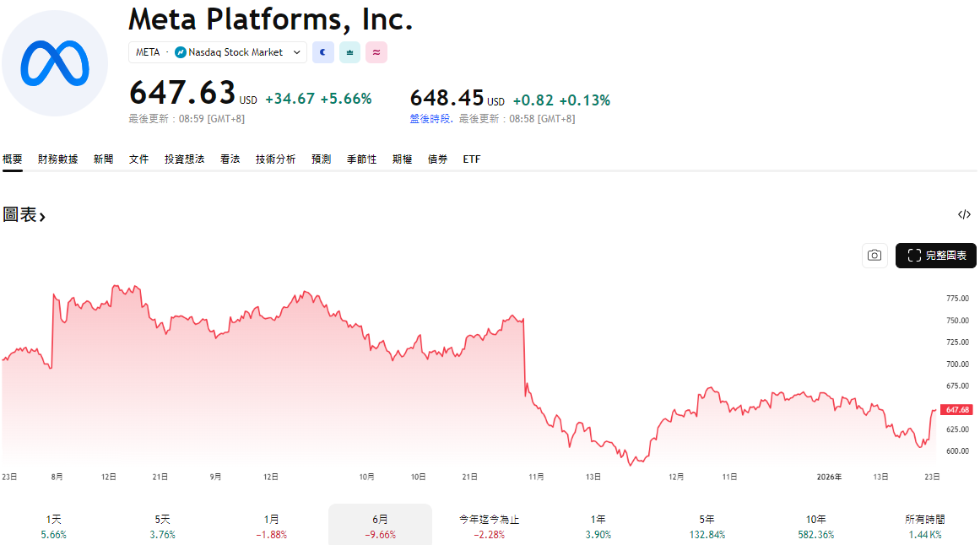The height and width of the screenshot is (545, 980).
Task: Click the fullscreen brackets icon inside 完整圖表
Action: (914, 255)
